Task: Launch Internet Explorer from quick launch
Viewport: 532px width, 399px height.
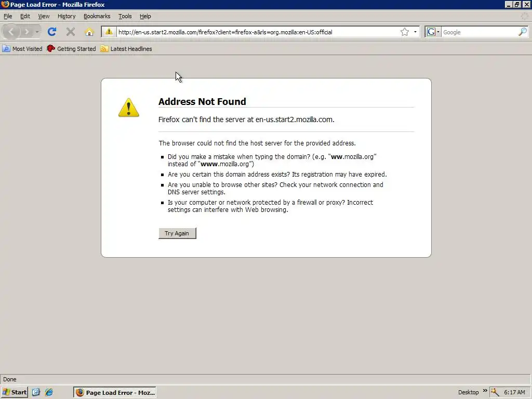Action: 49,393
